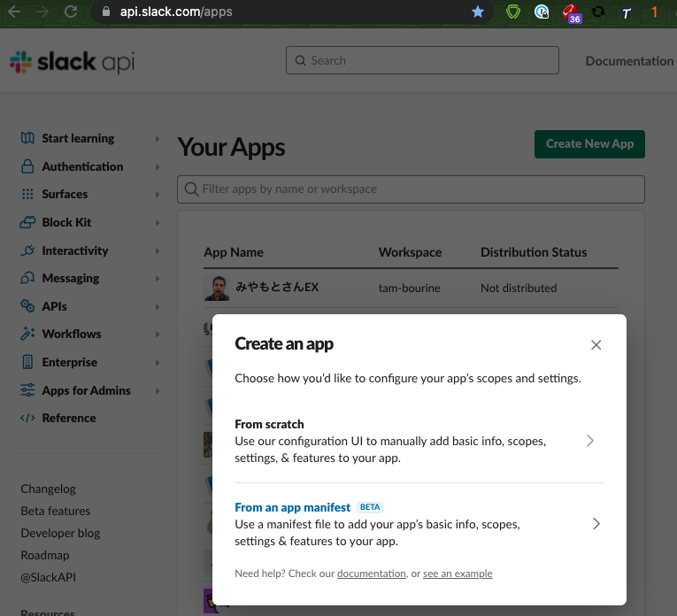The height and width of the screenshot is (616, 677).
Task: Open Reference section
Action: click(69, 418)
